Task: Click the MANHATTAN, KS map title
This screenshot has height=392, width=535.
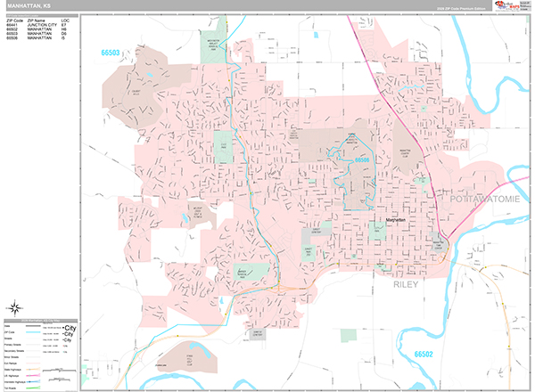Action: pos(29,6)
